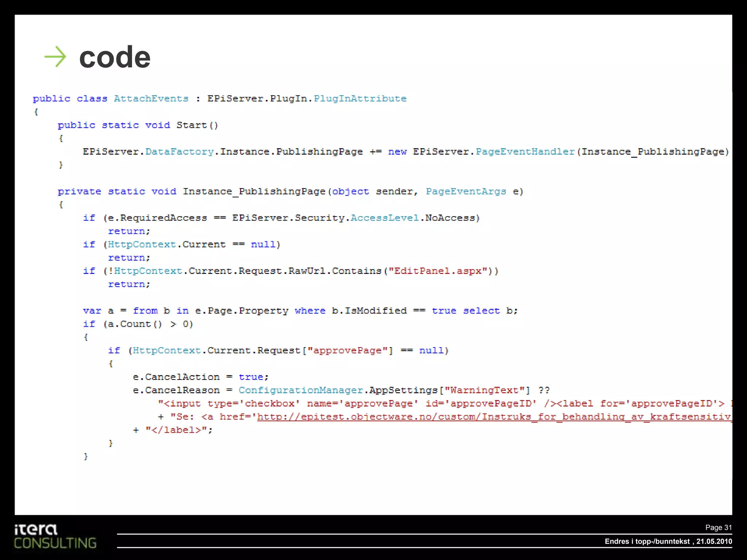Click the AccessLevel enum reference
747x560 pixels.
[x=384, y=218]
